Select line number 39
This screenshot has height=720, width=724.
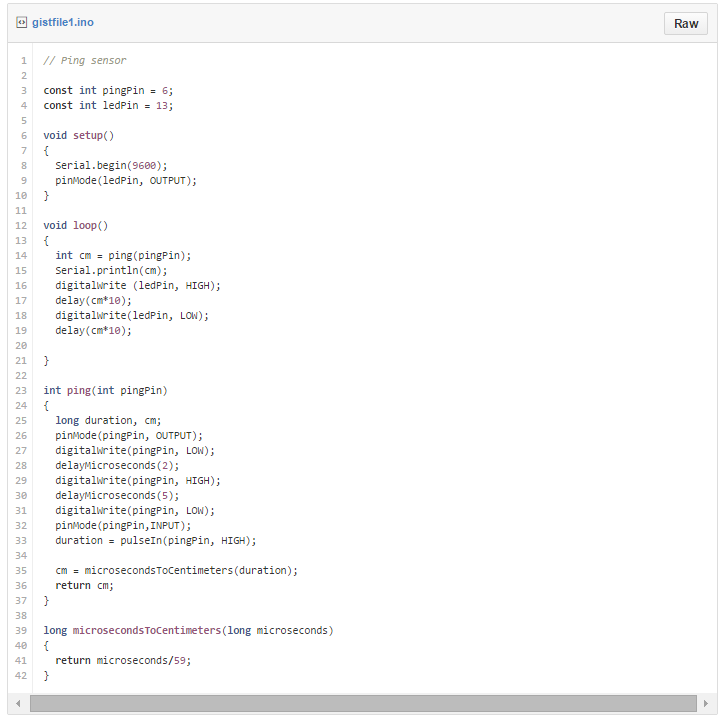[x=21, y=630]
